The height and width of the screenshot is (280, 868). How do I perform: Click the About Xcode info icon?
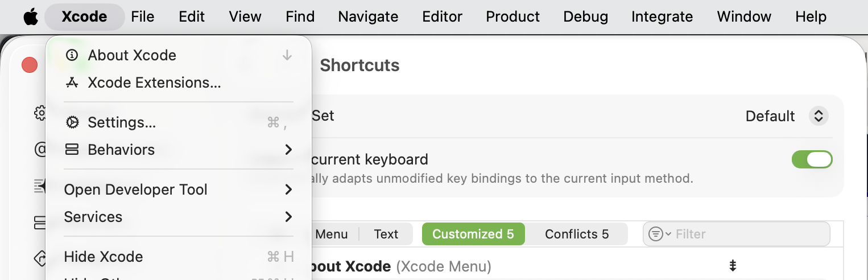tap(72, 55)
